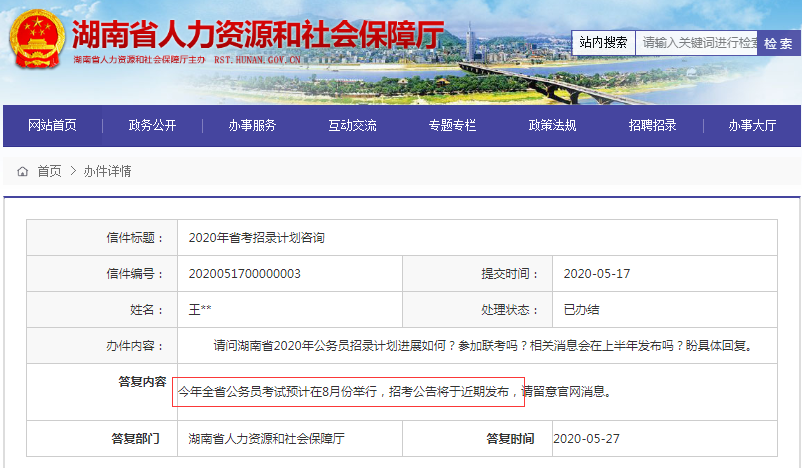Click the site title 湖南省人力资源和社会保障厅
The width and height of the screenshot is (802, 468).
tap(257, 35)
